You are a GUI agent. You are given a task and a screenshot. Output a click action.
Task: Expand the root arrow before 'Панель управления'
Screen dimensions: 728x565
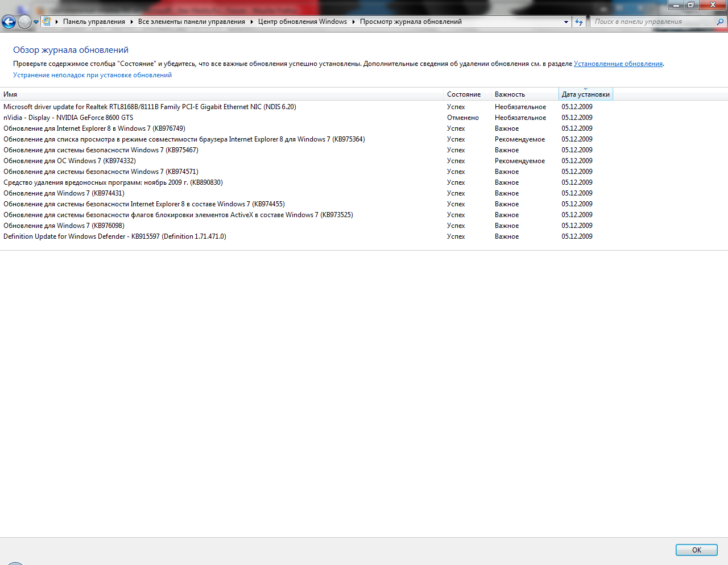pyautogui.click(x=57, y=22)
